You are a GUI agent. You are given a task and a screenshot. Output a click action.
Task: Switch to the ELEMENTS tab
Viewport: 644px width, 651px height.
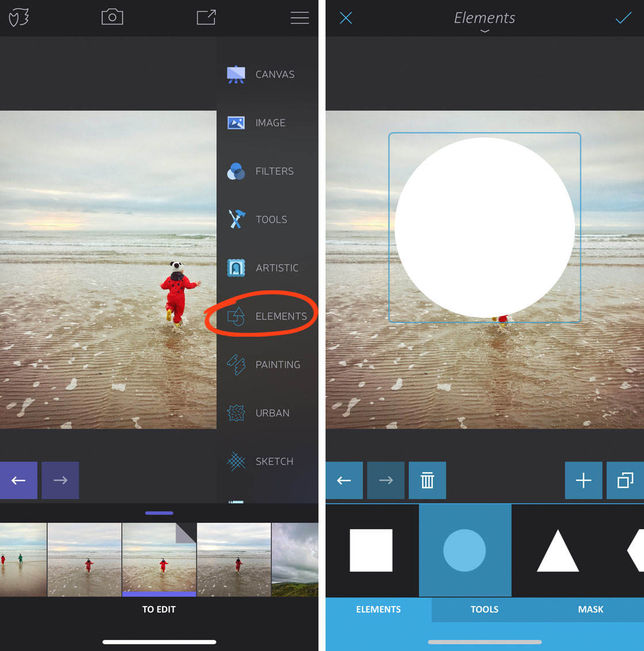378,610
